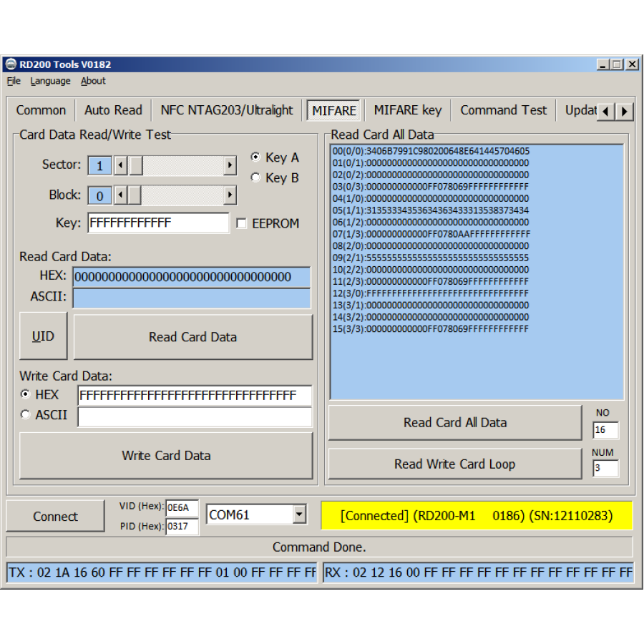Image resolution: width=644 pixels, height=644 pixels.
Task: Open the File menu
Action: (x=14, y=81)
